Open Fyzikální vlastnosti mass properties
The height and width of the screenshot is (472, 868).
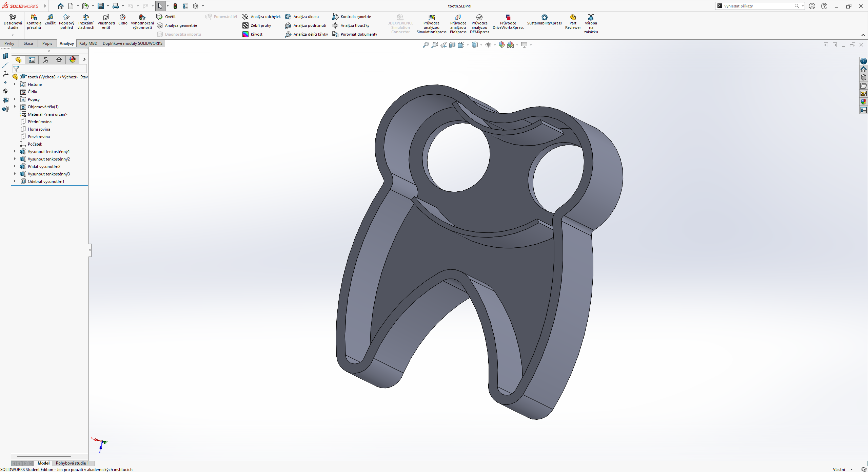point(85,18)
